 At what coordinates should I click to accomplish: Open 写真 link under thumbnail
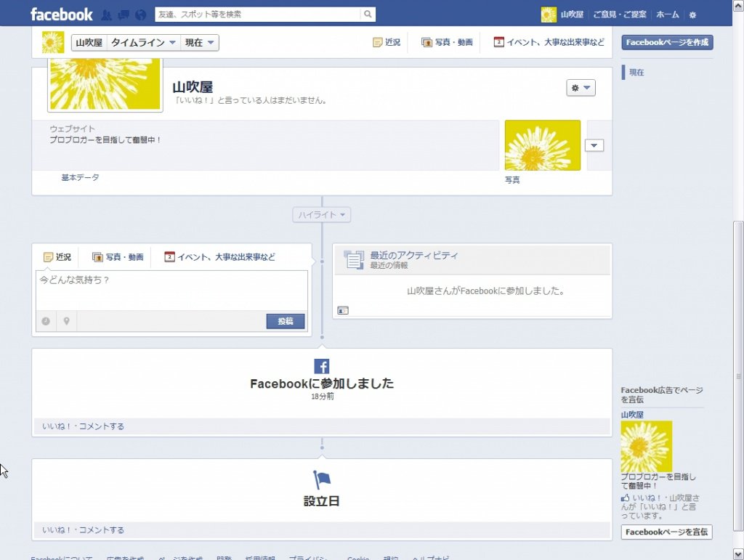pos(512,179)
